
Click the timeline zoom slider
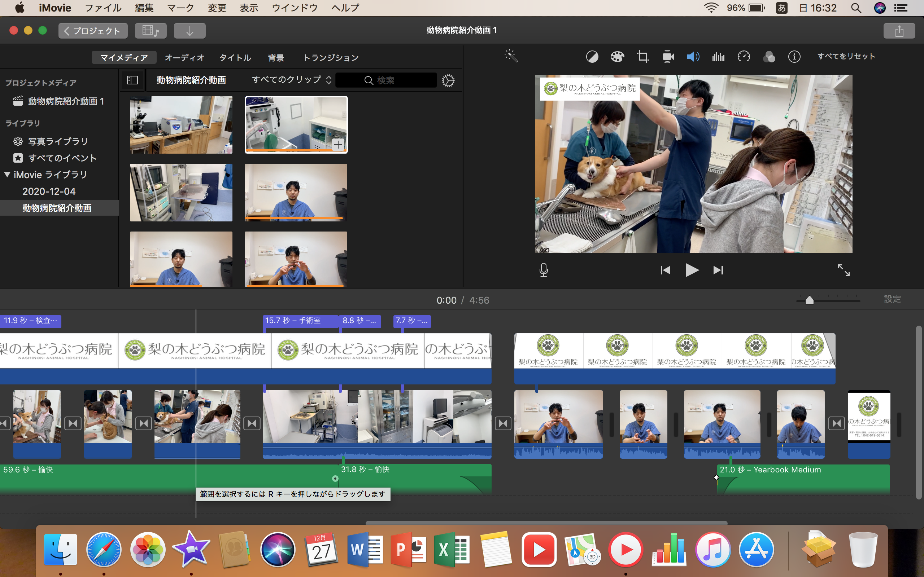[x=809, y=300]
